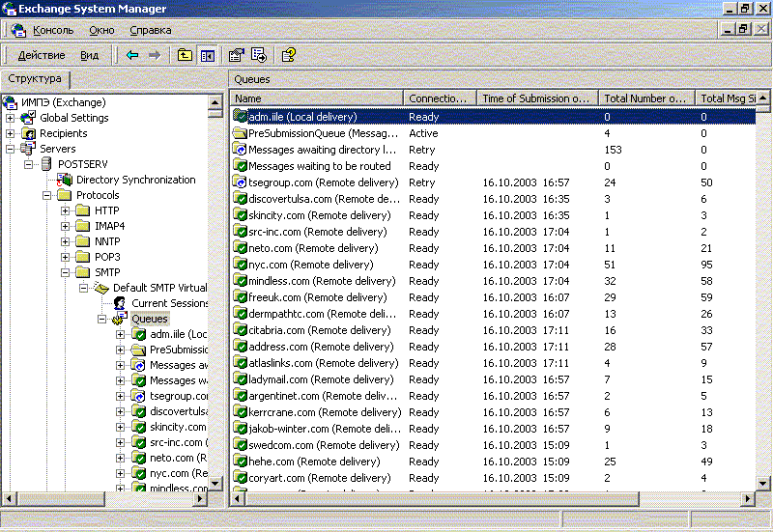Click the Recipients icon in tree

click(29, 133)
